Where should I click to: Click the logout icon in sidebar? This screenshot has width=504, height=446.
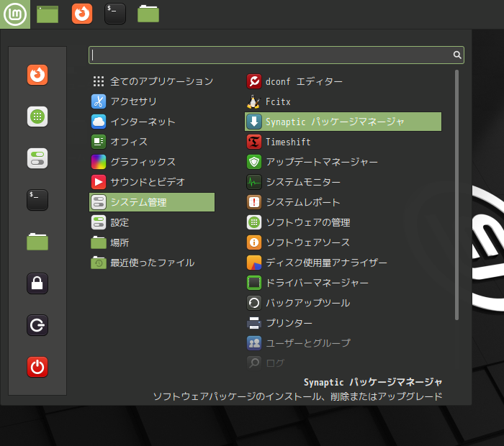click(x=37, y=325)
